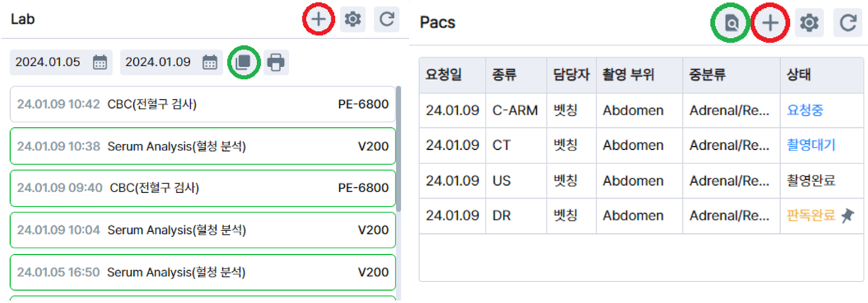Click the Lab panel plus icon
This screenshot has height=303, width=868.
318,19
